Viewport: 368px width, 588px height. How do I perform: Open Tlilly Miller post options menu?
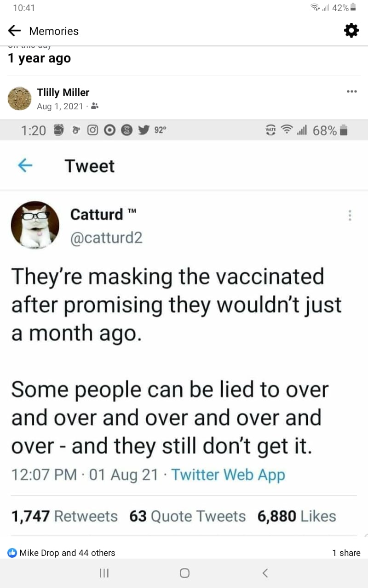click(x=352, y=92)
